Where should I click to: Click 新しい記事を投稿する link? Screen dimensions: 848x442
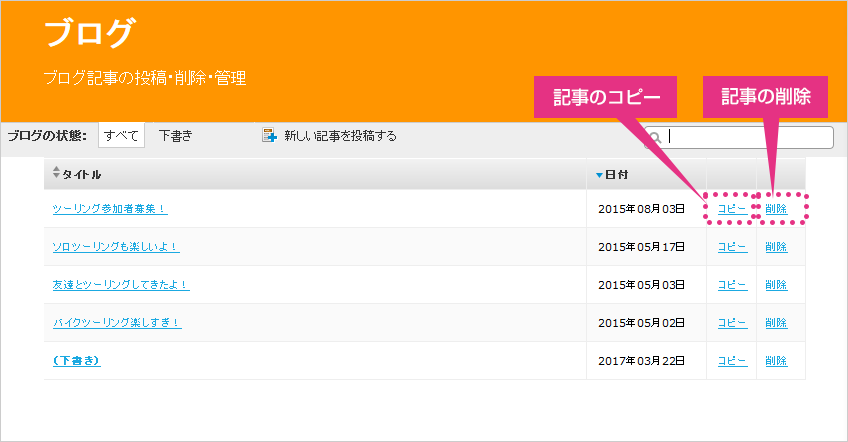coord(340,136)
